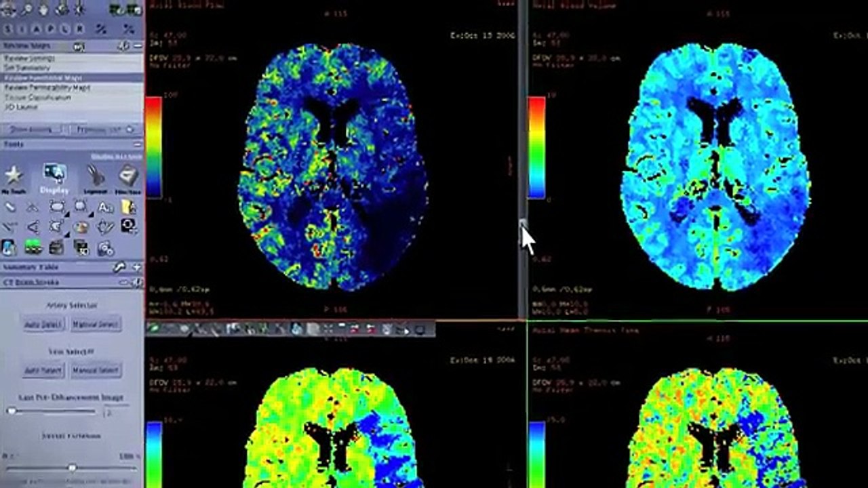Click Last Pre-Enhancement Image slider handle
Viewport: 868px width, 488px height.
(11, 411)
